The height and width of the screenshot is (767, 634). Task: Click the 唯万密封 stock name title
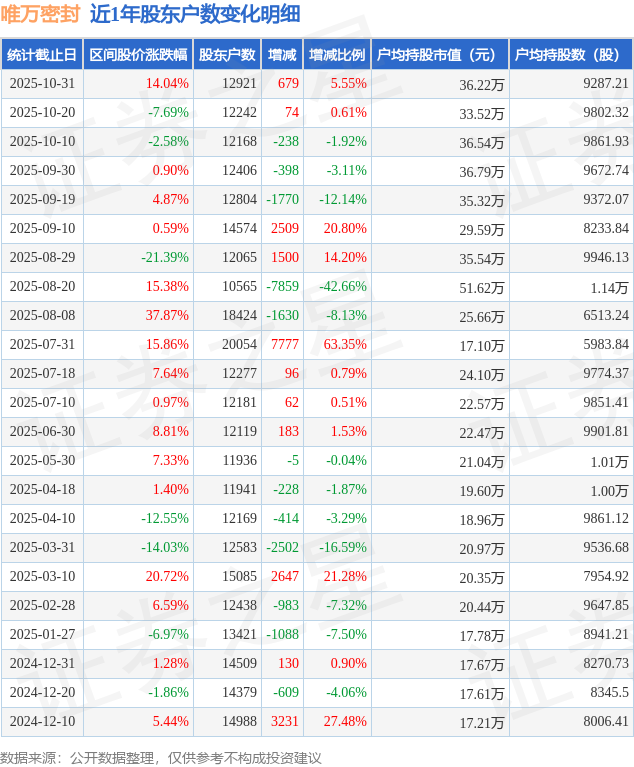[x=40, y=14]
